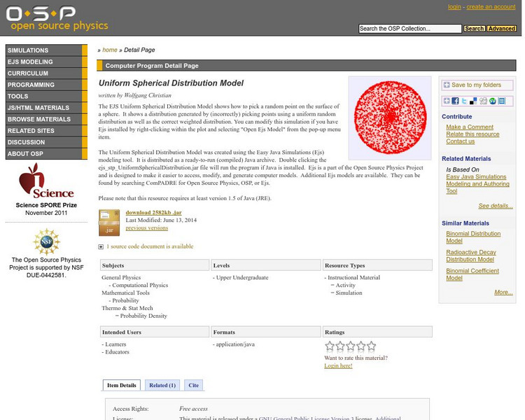Rate the material three stars

[350, 346]
